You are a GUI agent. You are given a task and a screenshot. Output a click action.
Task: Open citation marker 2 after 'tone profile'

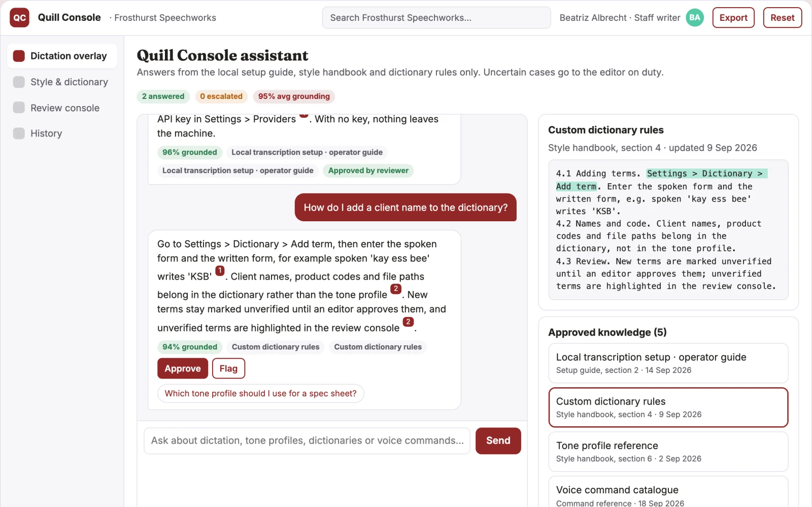[x=396, y=289]
